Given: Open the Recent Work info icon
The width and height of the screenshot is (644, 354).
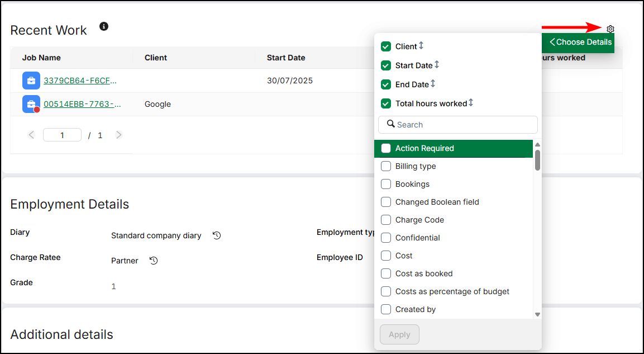Looking at the screenshot, I should click(x=104, y=26).
